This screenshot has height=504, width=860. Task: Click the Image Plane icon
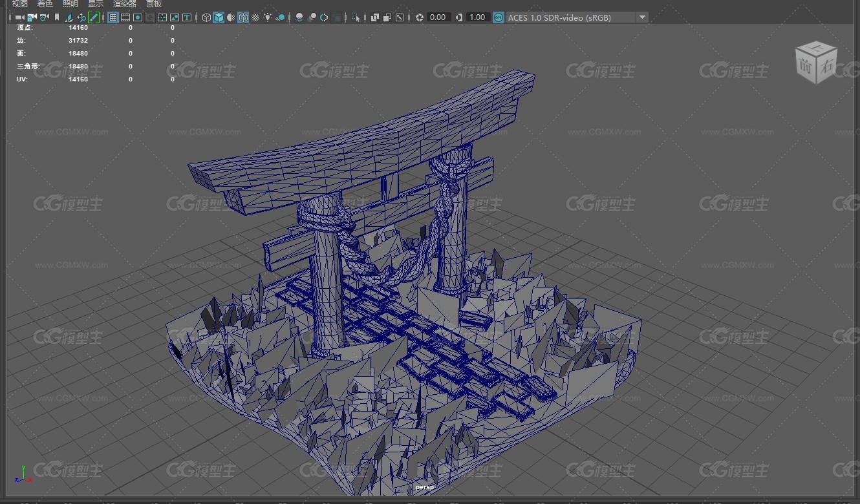[69, 17]
